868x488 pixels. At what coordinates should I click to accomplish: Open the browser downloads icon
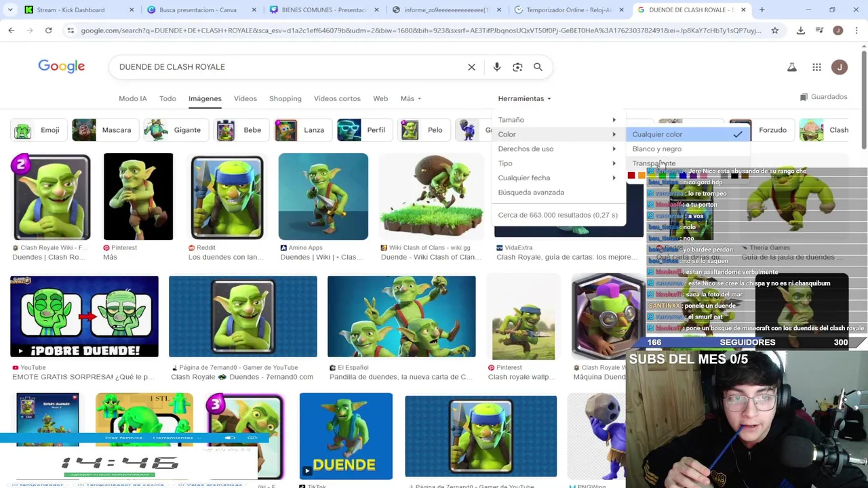[801, 30]
